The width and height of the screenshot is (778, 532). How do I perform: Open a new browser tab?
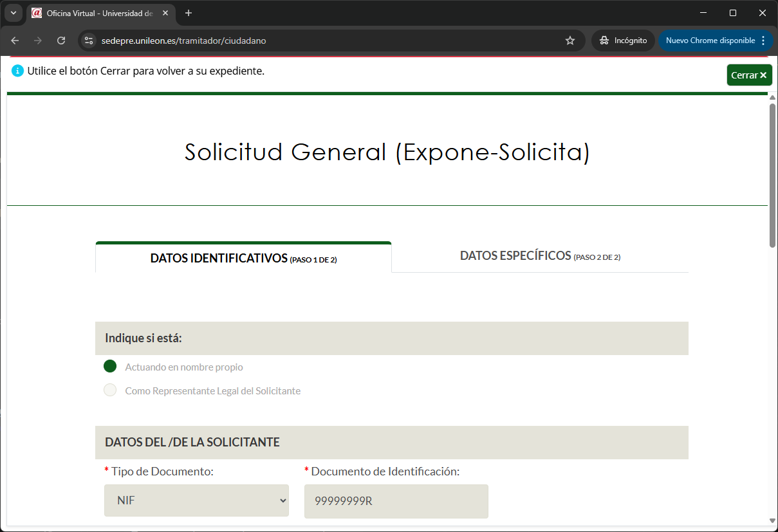[189, 13]
